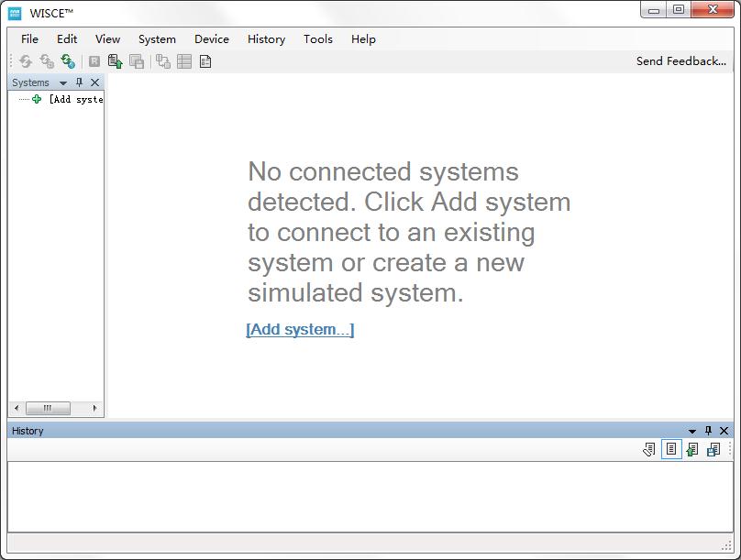
Task: Click the green plus Add system icon
Action: (37, 99)
